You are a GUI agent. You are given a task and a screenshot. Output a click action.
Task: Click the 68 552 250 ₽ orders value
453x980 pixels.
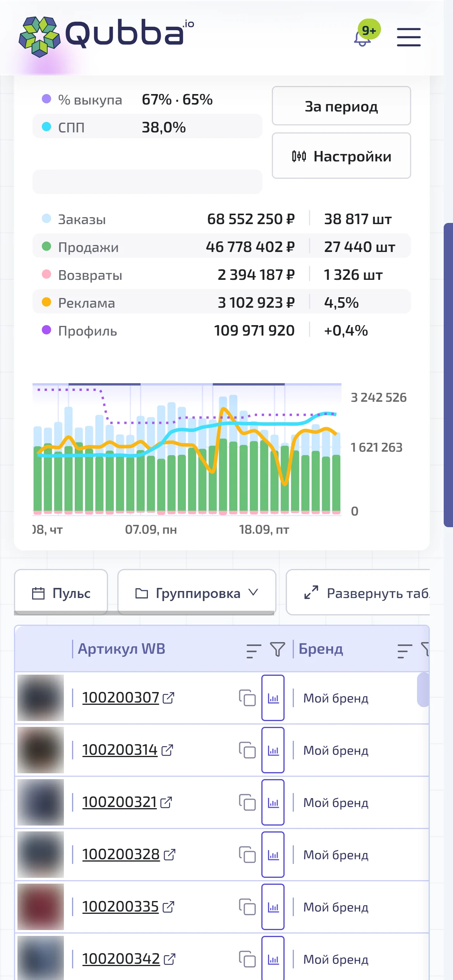tap(251, 219)
